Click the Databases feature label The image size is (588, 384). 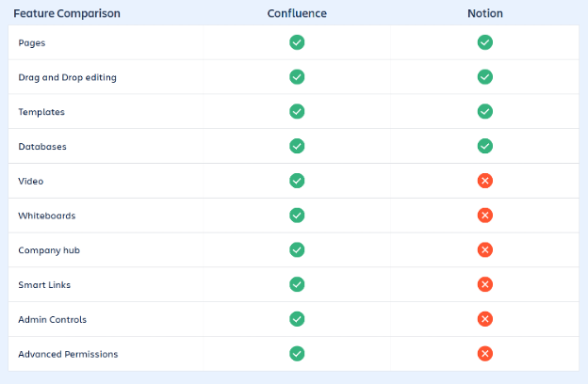click(42, 147)
